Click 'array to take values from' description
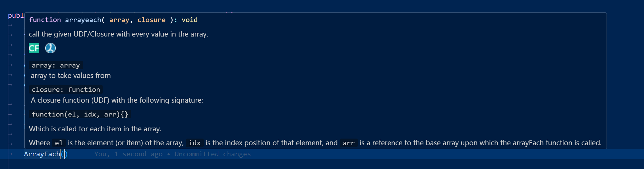Image resolution: width=644 pixels, height=169 pixels. click(x=71, y=76)
